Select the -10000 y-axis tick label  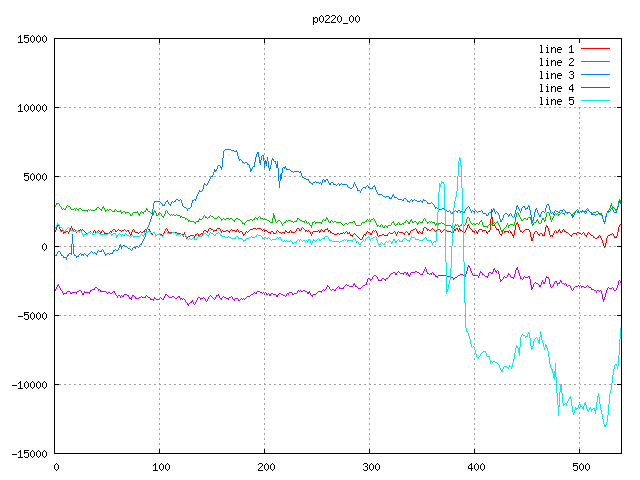(28, 385)
